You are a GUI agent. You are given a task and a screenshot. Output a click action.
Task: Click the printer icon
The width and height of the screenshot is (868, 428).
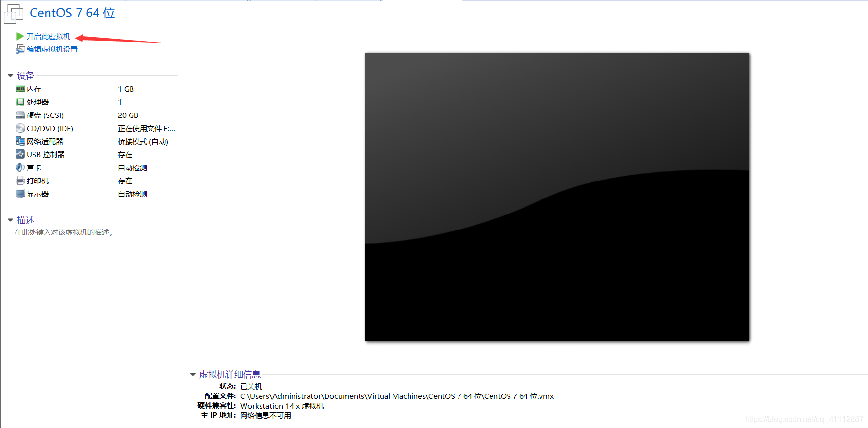(20, 181)
